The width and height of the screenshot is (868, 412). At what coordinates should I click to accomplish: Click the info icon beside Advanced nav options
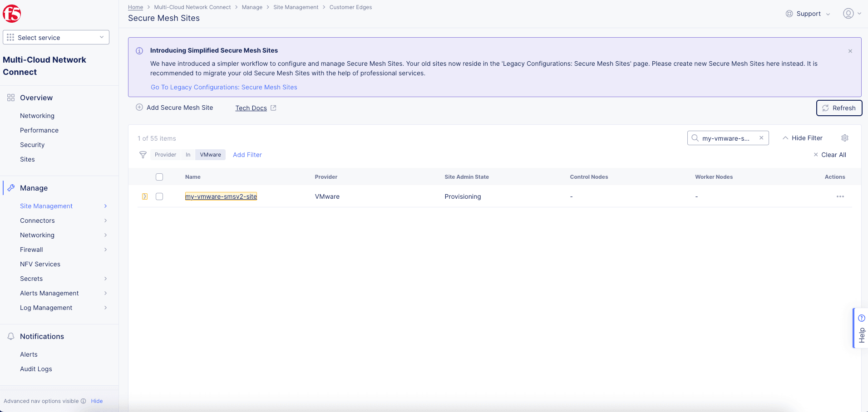tap(84, 401)
